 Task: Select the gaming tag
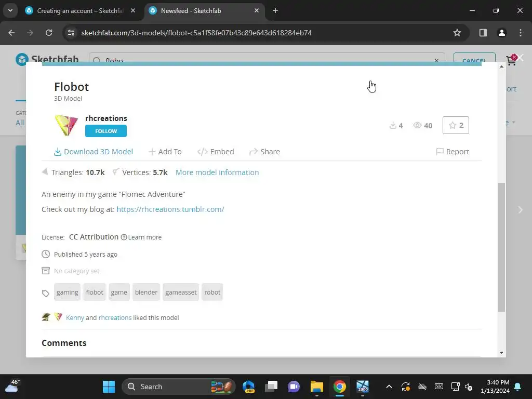click(x=67, y=292)
